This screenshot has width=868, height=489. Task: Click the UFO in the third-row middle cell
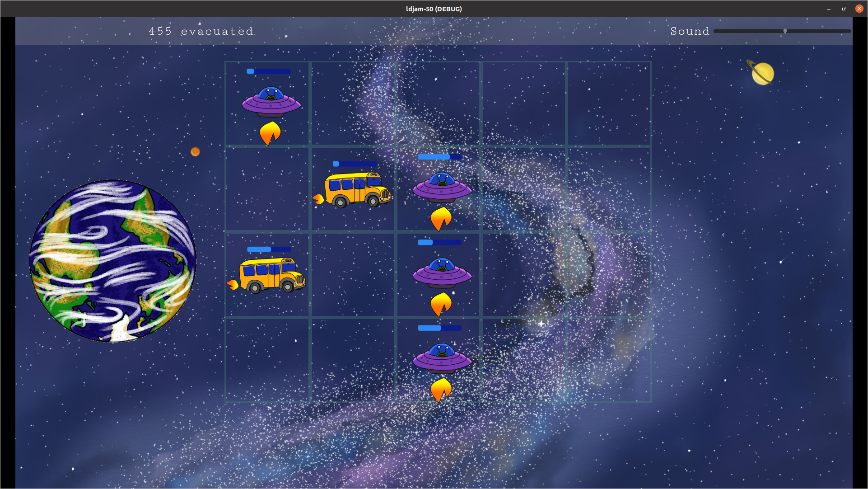click(x=442, y=273)
